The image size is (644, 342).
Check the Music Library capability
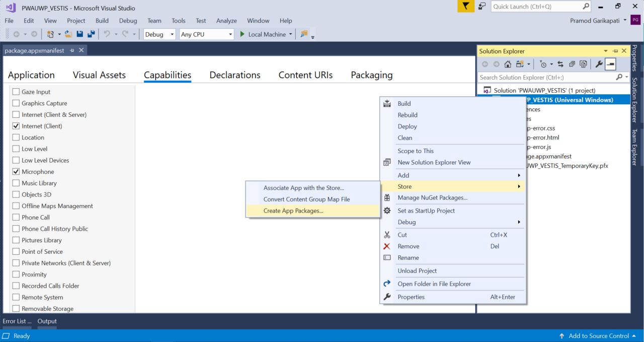(16, 183)
